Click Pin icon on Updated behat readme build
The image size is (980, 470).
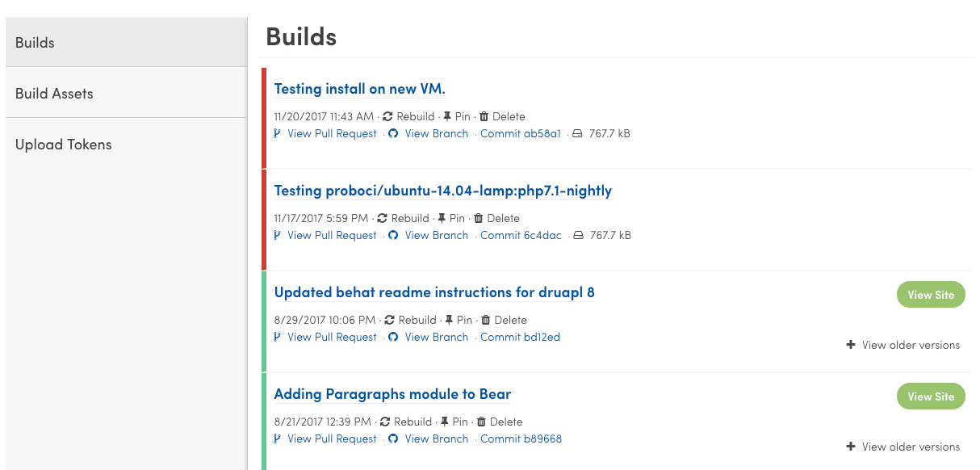pyautogui.click(x=449, y=320)
